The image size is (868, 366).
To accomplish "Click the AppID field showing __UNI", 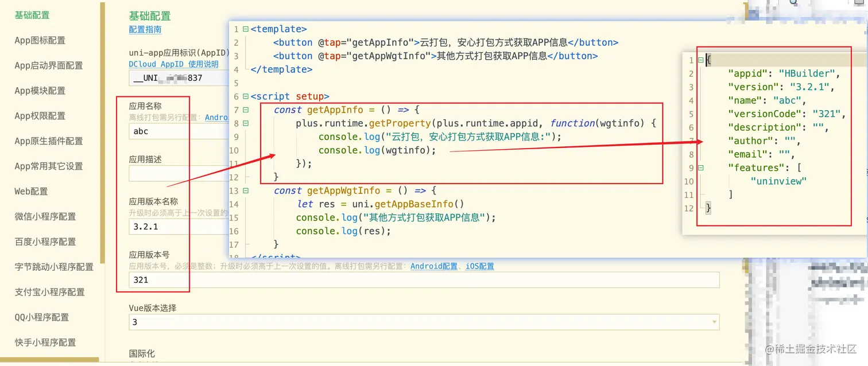I will pyautogui.click(x=179, y=78).
